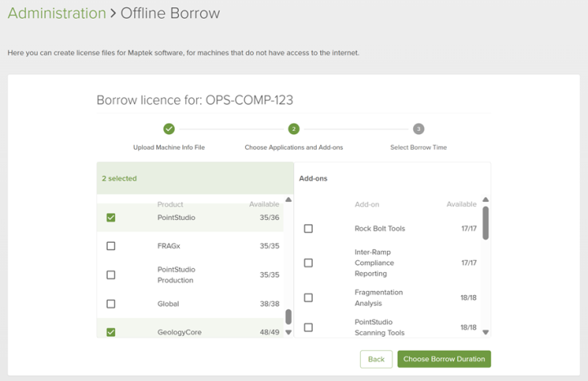Click the Select Borrow Time label
This screenshot has height=381, width=588.
coord(418,147)
